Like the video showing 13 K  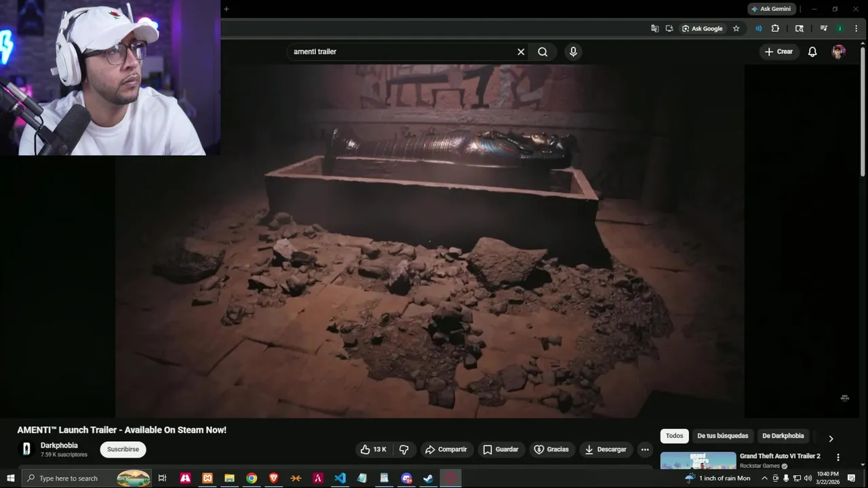click(373, 449)
